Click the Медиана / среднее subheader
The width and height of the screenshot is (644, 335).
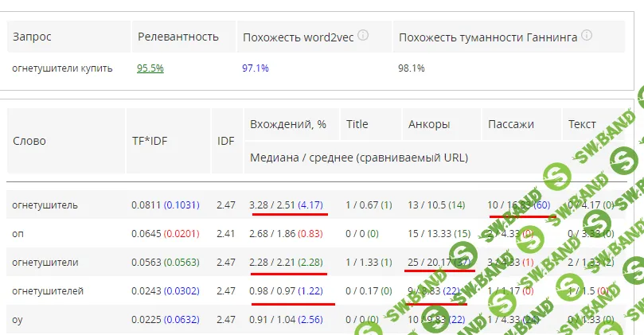pos(359,158)
